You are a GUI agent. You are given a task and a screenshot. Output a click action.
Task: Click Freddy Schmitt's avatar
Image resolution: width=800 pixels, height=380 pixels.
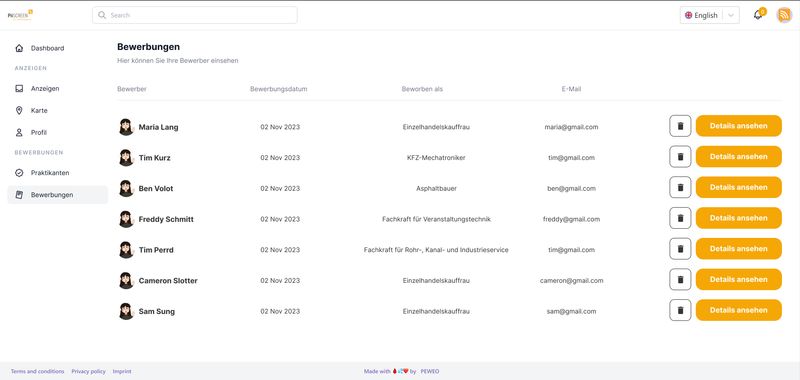point(126,219)
